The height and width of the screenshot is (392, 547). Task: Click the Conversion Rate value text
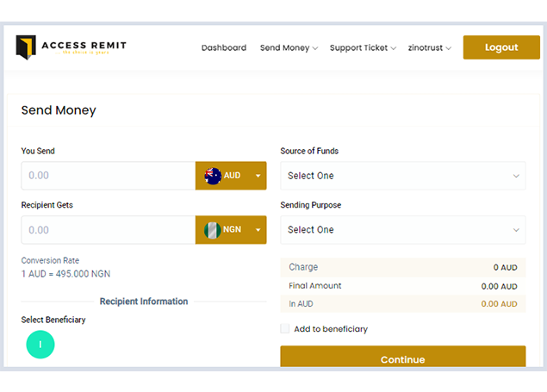(65, 274)
